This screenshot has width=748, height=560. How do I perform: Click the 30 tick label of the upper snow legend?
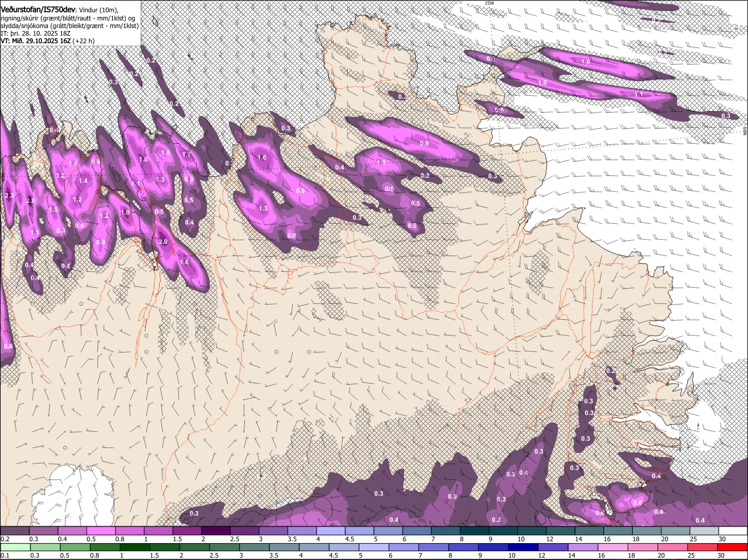pos(722,539)
